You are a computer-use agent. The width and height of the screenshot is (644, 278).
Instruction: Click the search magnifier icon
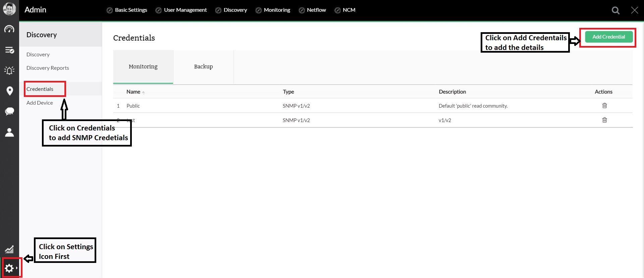coord(615,10)
